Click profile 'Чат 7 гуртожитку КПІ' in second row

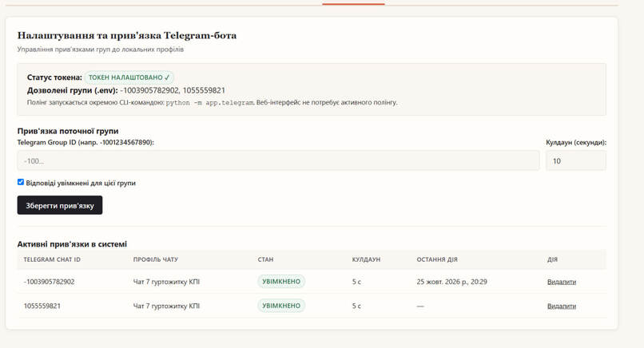click(x=166, y=306)
